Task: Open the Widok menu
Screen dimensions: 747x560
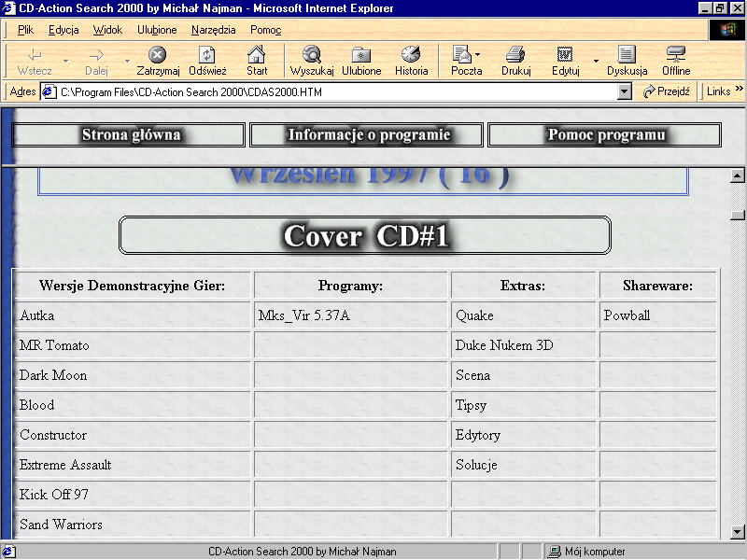Action: point(107,30)
